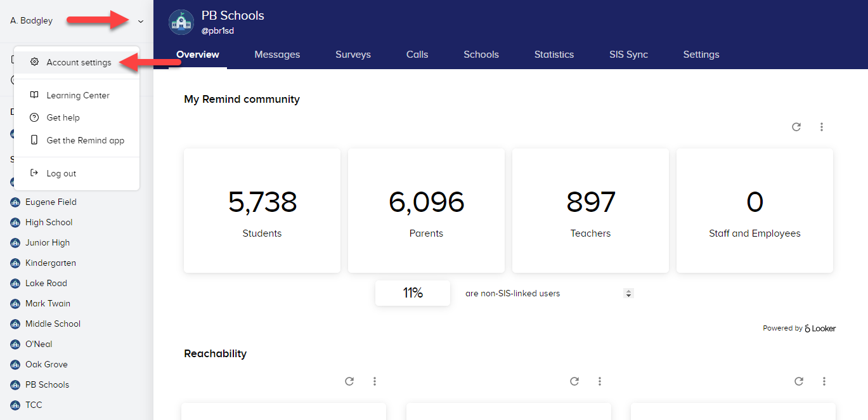Go to the SIS Sync tab

click(628, 55)
